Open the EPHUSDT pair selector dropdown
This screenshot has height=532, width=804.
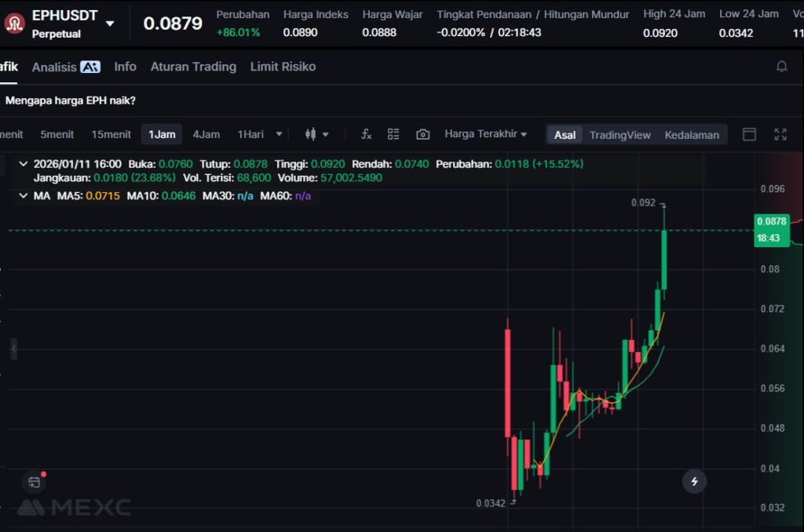click(x=110, y=24)
